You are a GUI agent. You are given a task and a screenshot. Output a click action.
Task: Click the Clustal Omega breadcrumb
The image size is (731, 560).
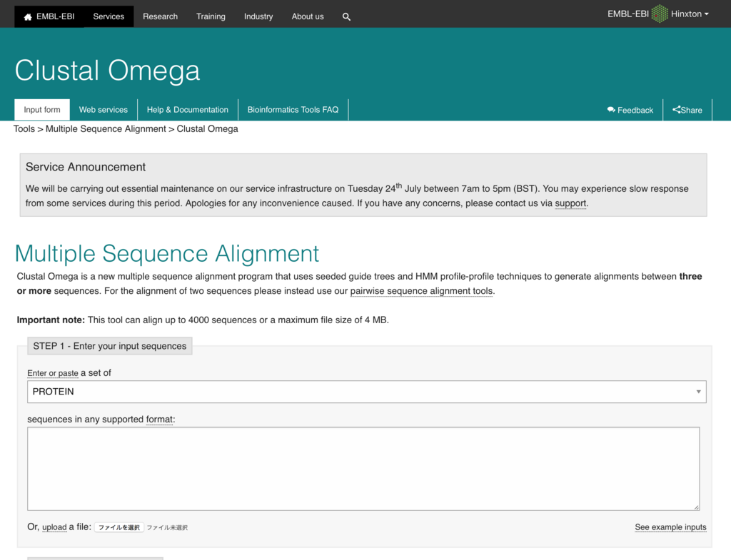208,129
